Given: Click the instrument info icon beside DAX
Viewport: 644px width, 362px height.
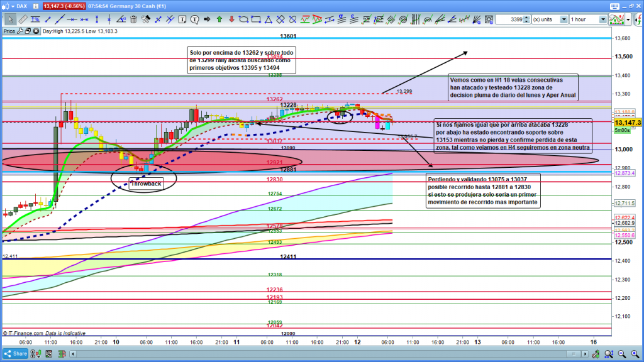Looking at the screenshot, I should 35,6.
